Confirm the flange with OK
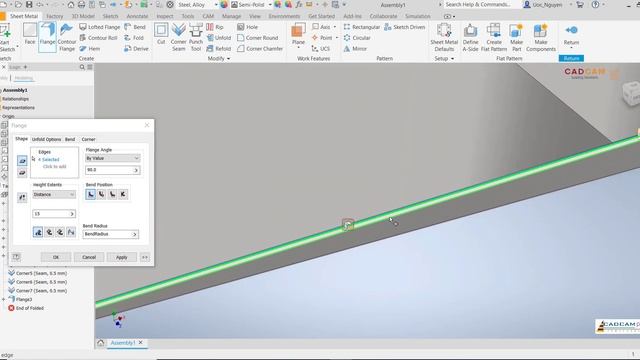Viewport: 640px width, 360px height. coord(56,257)
